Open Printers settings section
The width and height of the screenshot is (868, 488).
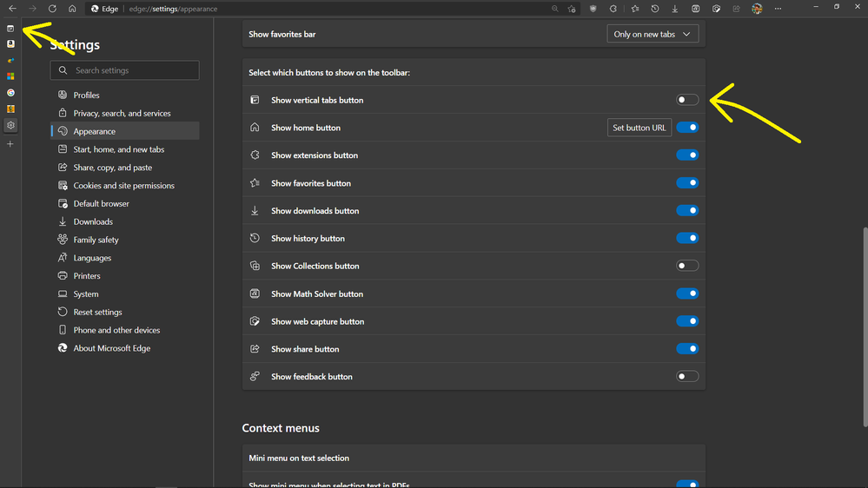(124, 276)
